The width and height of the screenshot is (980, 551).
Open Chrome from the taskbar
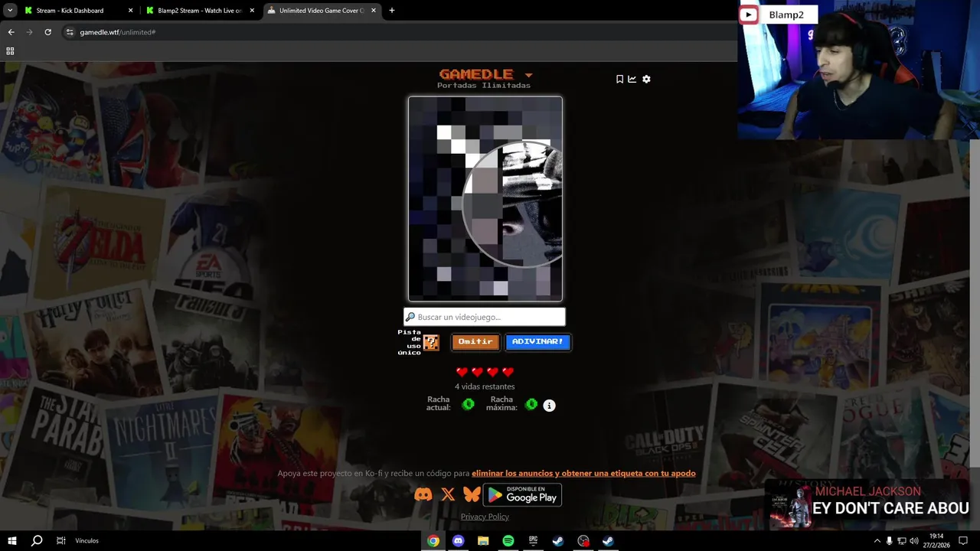tap(433, 541)
